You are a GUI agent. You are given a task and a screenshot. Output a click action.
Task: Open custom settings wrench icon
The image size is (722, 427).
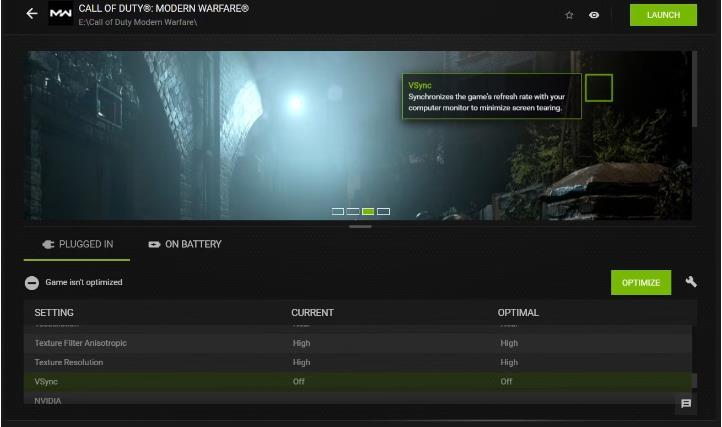(691, 281)
